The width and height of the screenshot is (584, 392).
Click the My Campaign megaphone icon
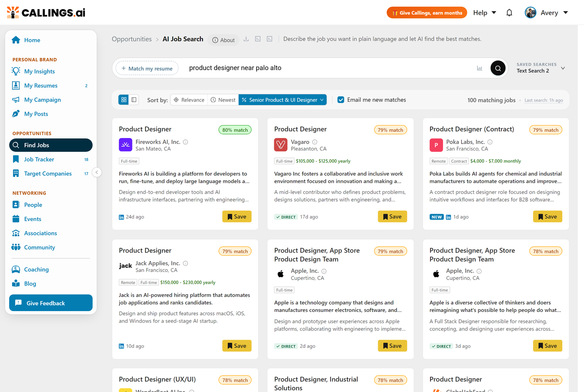coord(16,100)
